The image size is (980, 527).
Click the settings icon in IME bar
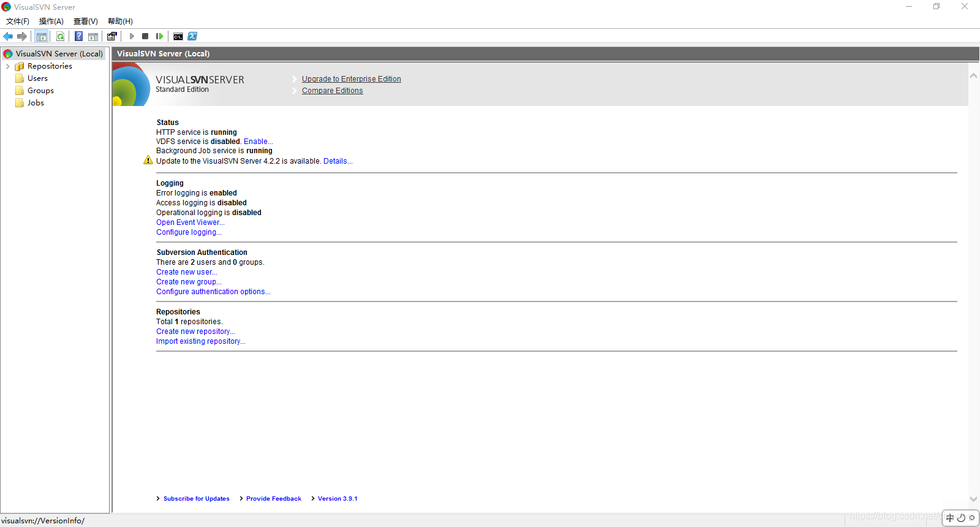pos(972,518)
